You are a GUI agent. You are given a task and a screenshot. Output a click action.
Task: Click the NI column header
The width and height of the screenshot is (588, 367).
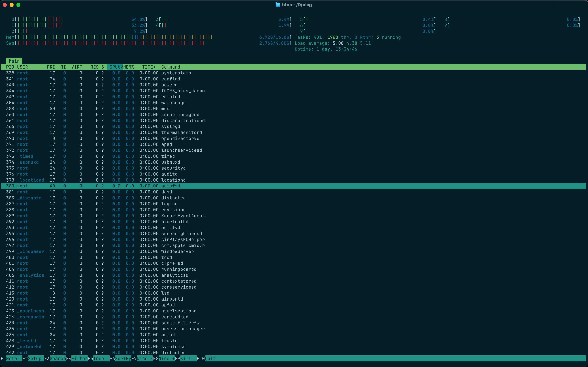click(x=63, y=67)
